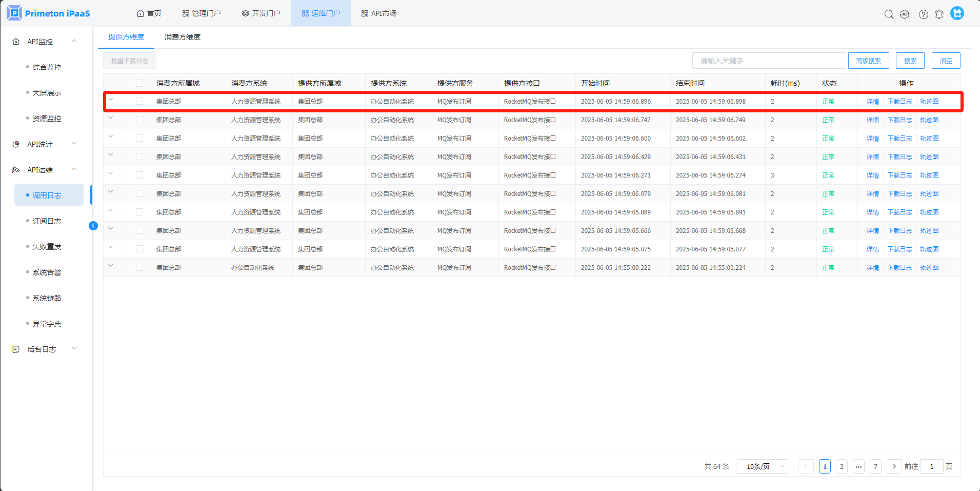
Task: Check the first log row checkbox
Action: (x=139, y=102)
